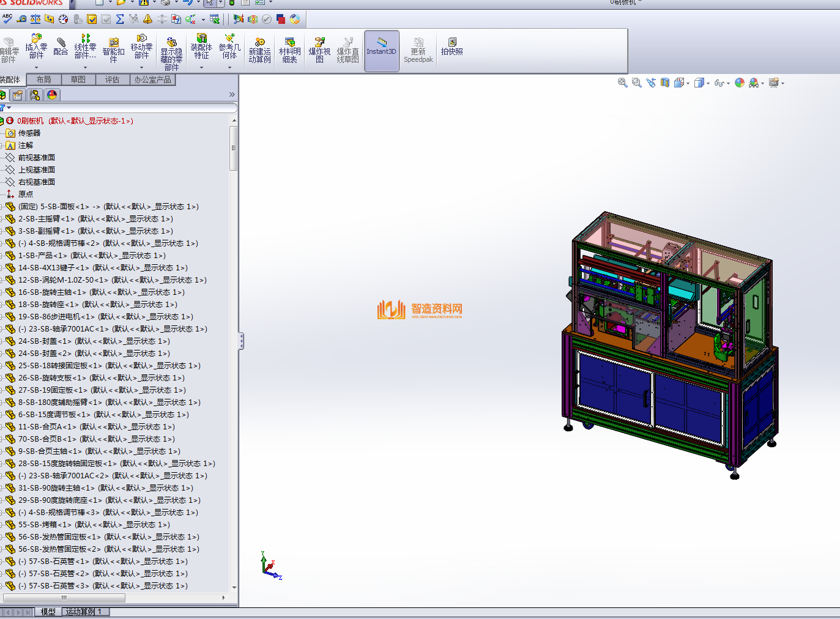The image size is (840, 619).
Task: Click the feature tree horizontal scrollbar
Action: 64,598
